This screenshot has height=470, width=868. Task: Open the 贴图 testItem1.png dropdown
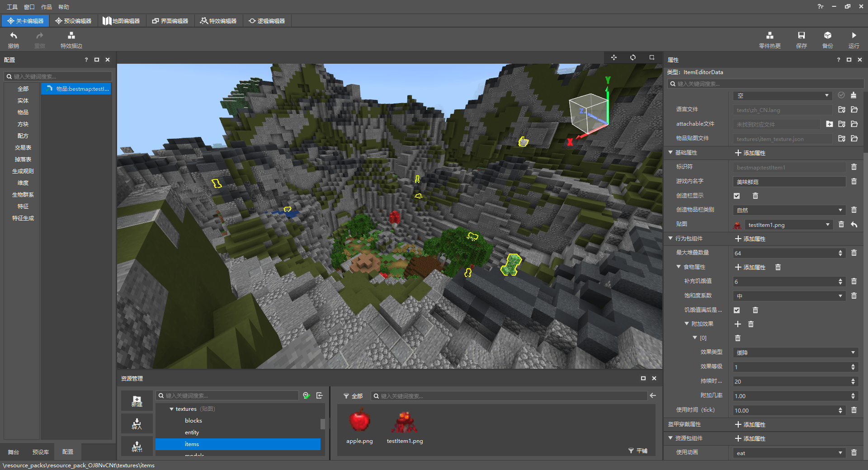[x=789, y=225]
